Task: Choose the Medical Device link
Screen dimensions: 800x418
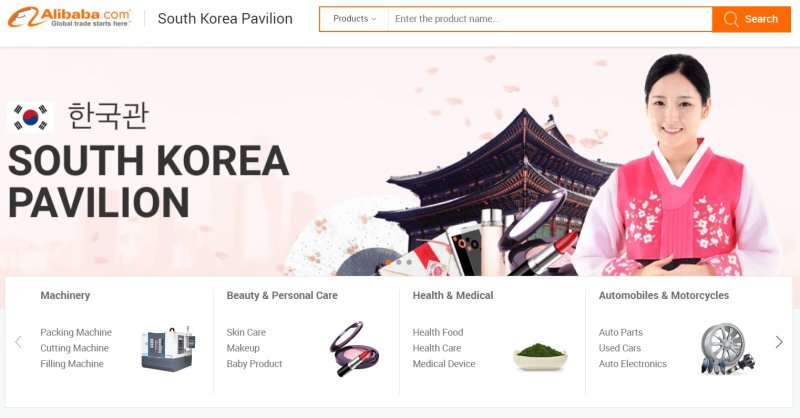Action: (444, 364)
